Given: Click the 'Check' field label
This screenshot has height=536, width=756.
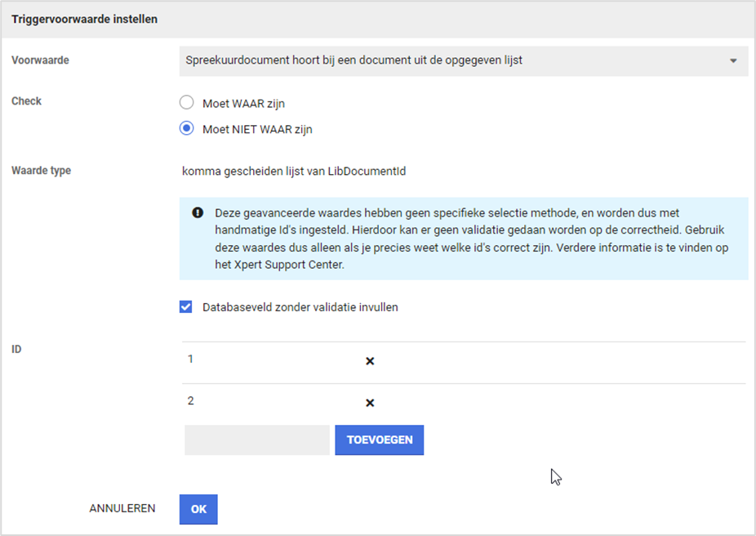Looking at the screenshot, I should 26,101.
